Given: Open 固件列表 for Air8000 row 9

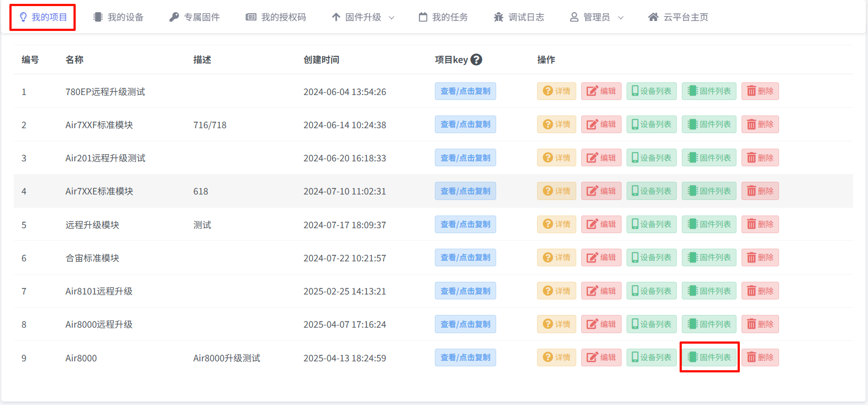Looking at the screenshot, I should coord(709,357).
